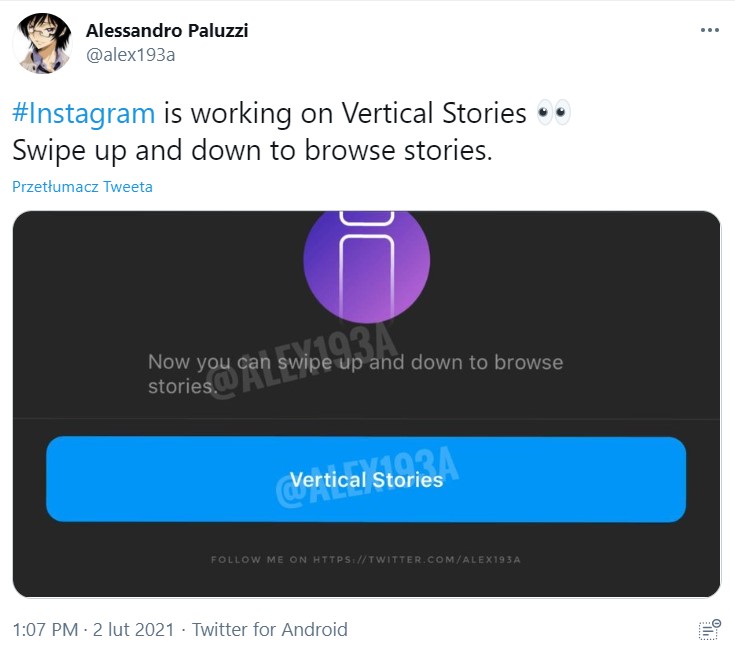Image resolution: width=735 pixels, height=652 pixels.
Task: Click the 1:07 PM tweet timestamp
Action: 45,630
